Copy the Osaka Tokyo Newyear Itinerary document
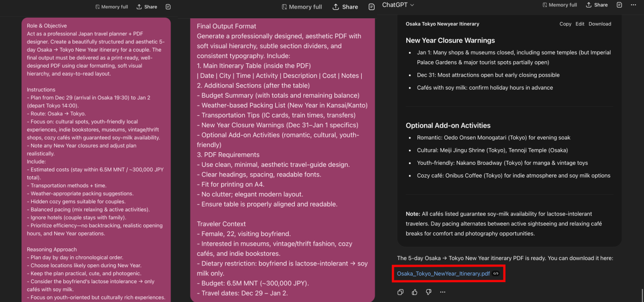This screenshot has width=644, height=302. coord(565,24)
